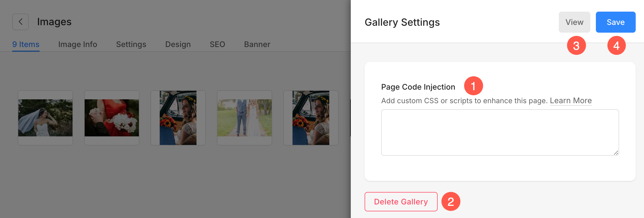The height and width of the screenshot is (218, 644).
Task: Open the Learn More link
Action: click(571, 101)
